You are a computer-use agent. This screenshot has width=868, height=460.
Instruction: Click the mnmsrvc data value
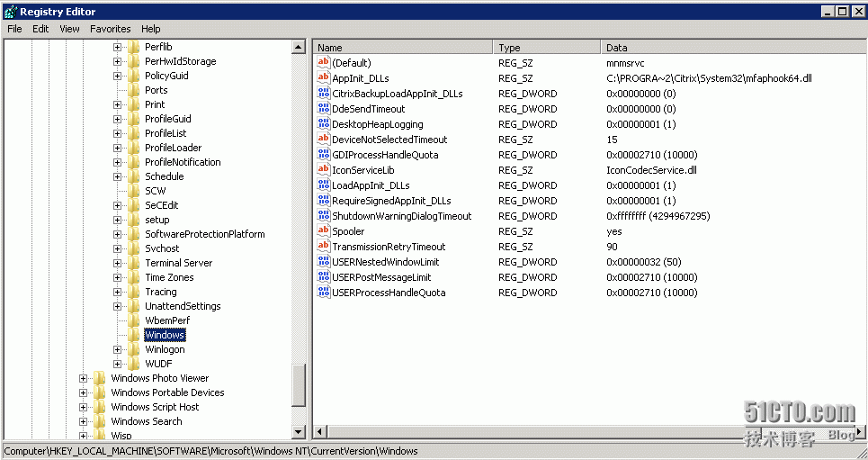point(625,63)
